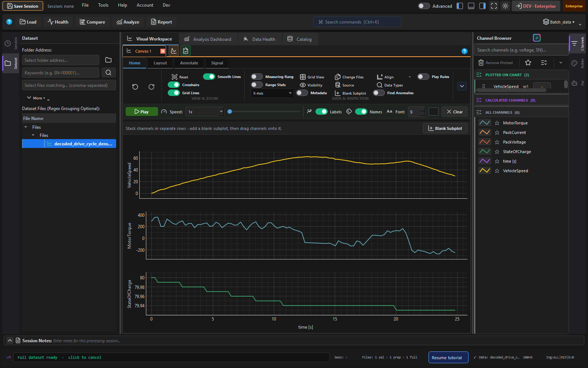This screenshot has height=368, width=588.
Task: Enable Range Stats toggle
Action: pyautogui.click(x=257, y=85)
